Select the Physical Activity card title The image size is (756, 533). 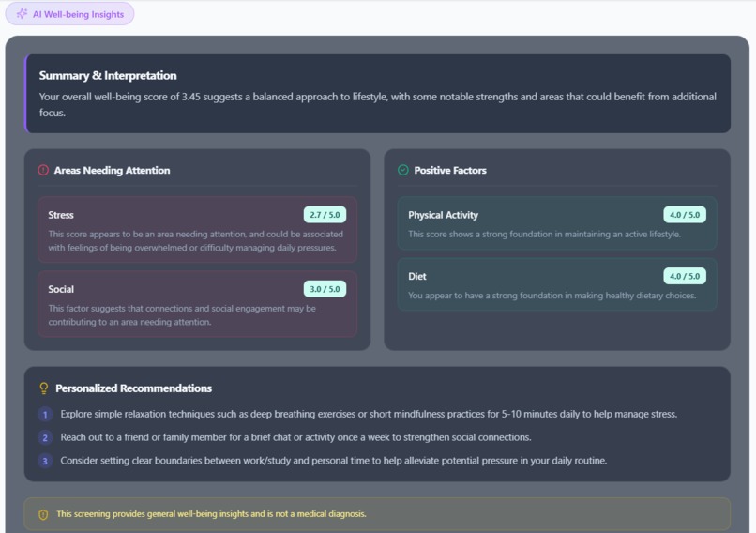click(443, 215)
